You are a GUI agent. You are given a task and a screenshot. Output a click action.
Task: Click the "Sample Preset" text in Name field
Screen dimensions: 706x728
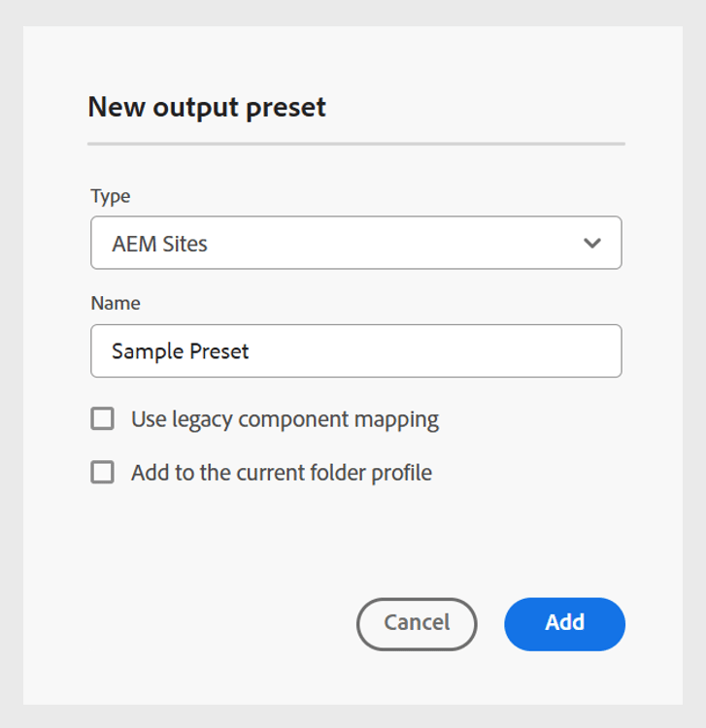click(181, 351)
